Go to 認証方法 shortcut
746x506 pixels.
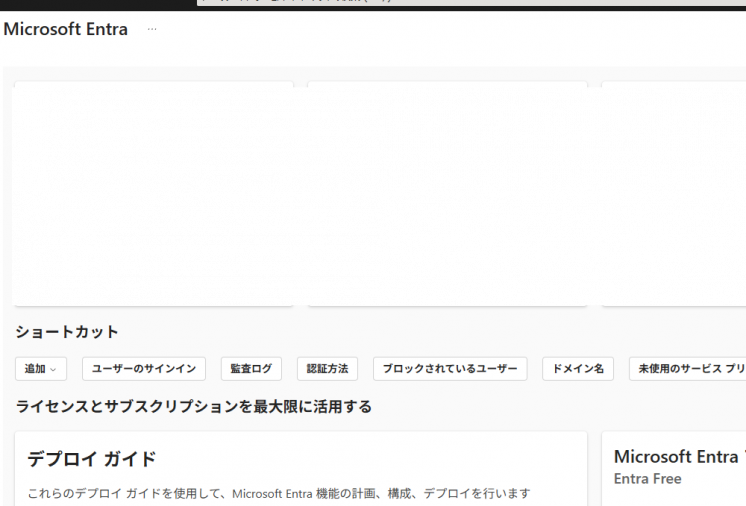click(x=327, y=369)
